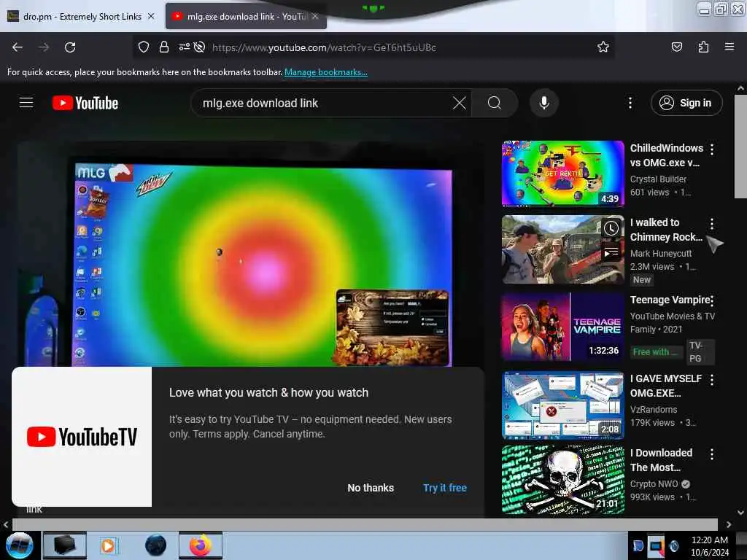The height and width of the screenshot is (560, 747).
Task: Open the Manage bookmarks link
Action: (x=325, y=72)
